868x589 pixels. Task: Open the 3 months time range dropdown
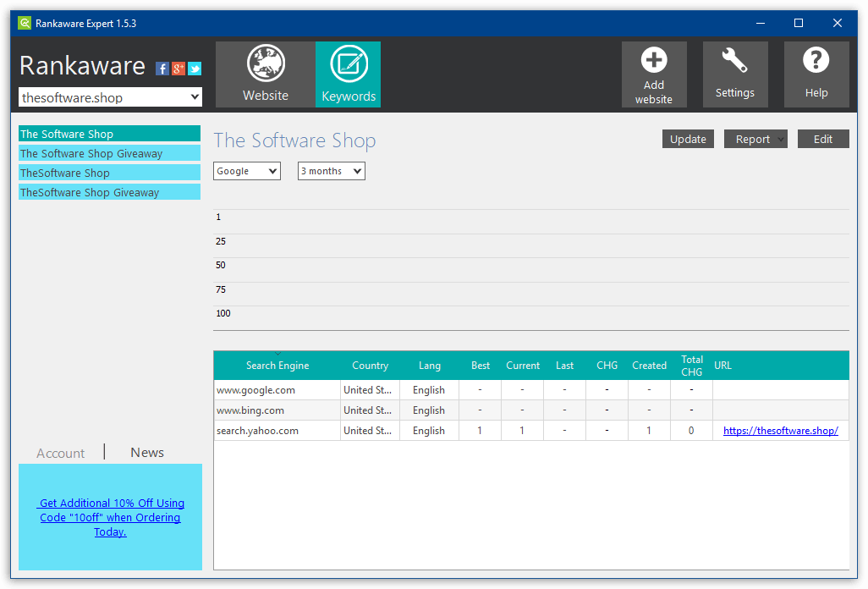[331, 170]
